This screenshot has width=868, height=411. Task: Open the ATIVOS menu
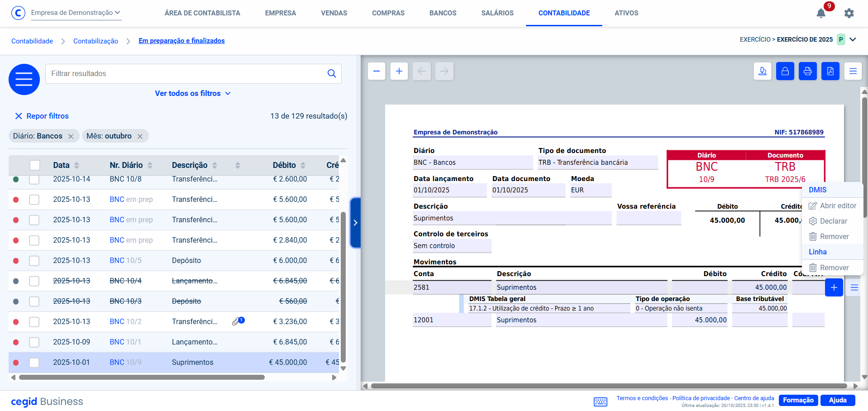pyautogui.click(x=626, y=13)
